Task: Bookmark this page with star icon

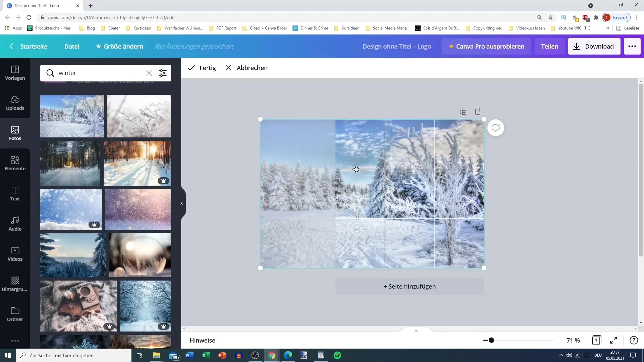Action: click(x=550, y=17)
